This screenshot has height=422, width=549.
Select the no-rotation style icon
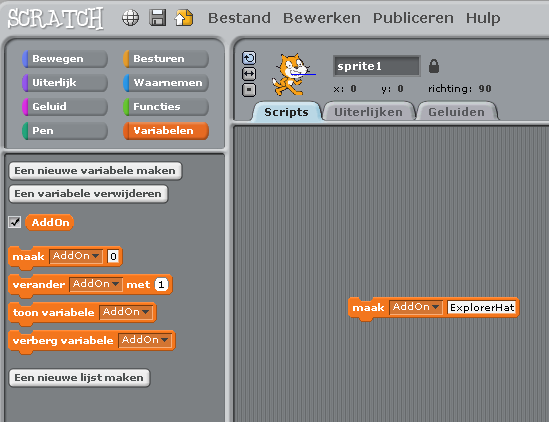click(249, 90)
